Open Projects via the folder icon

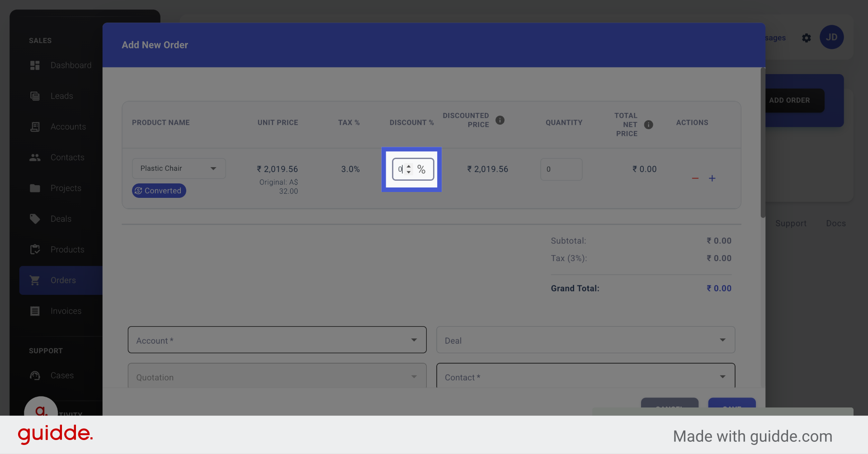(35, 188)
